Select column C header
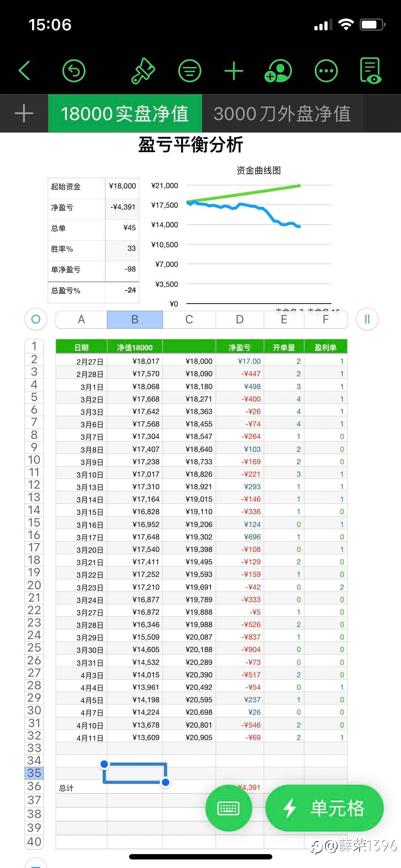401x868 pixels. coord(189,319)
